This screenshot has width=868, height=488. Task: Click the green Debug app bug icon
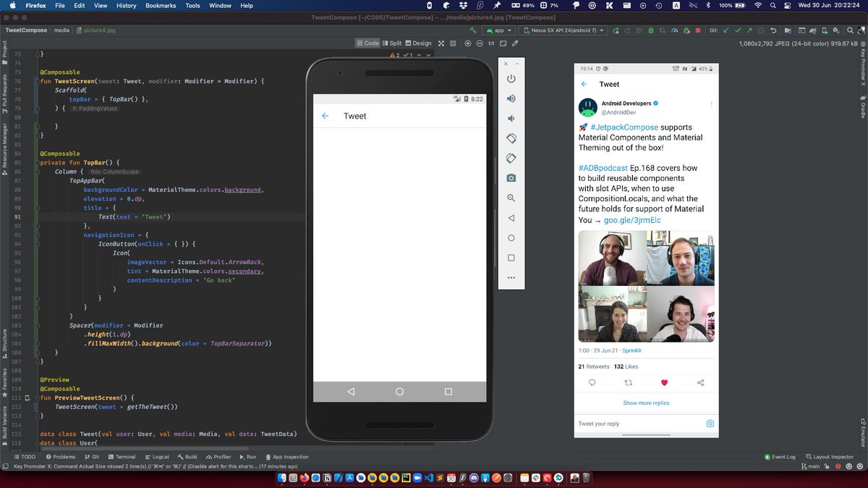point(651,30)
